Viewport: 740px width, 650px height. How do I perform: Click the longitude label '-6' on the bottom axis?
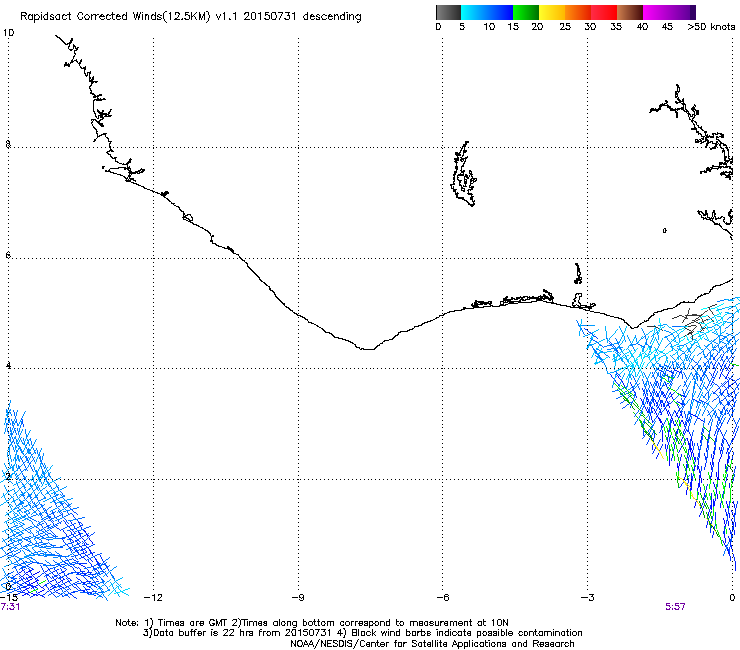[x=442, y=598]
